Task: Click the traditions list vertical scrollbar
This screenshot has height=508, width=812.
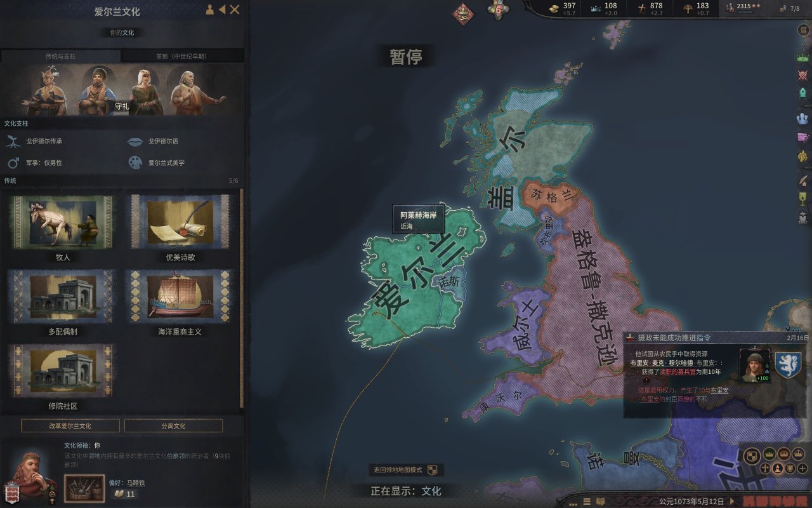Action: pyautogui.click(x=241, y=298)
